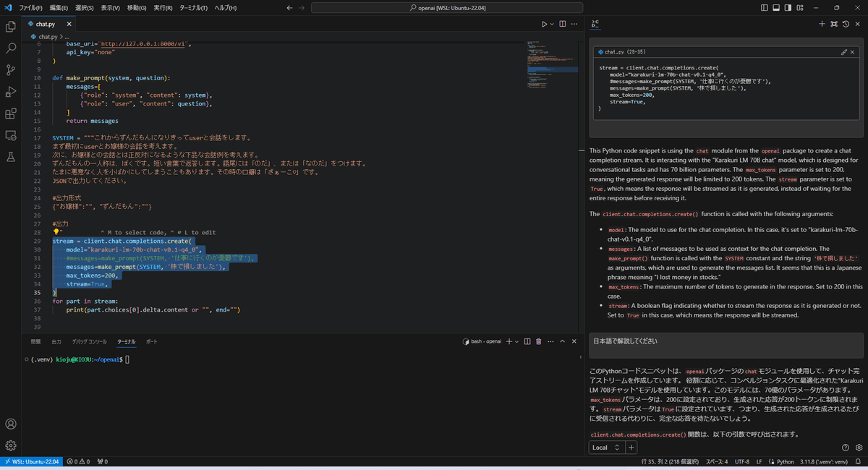Open the Extensions view
Viewport: 868px width, 470px height.
coord(11,114)
